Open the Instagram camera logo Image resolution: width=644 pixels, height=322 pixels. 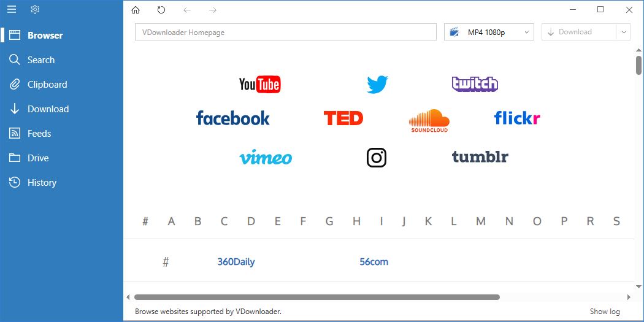(377, 158)
